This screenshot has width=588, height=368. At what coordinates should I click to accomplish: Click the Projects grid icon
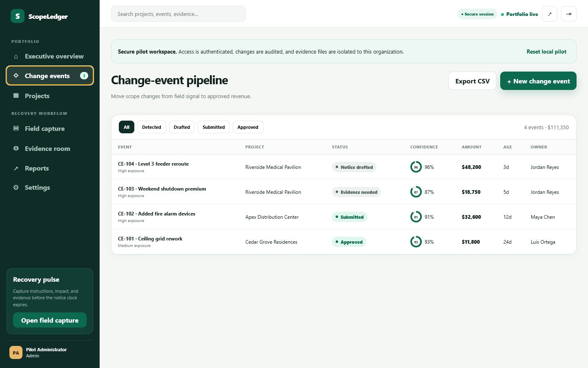pos(16,96)
